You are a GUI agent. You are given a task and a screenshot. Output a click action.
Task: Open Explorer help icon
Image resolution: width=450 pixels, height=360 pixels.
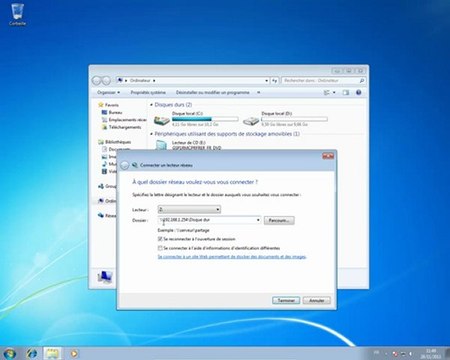(359, 93)
